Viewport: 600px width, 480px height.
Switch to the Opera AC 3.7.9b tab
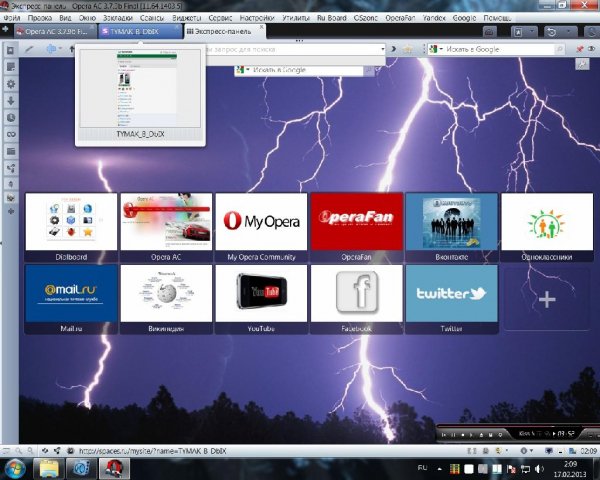coord(55,32)
